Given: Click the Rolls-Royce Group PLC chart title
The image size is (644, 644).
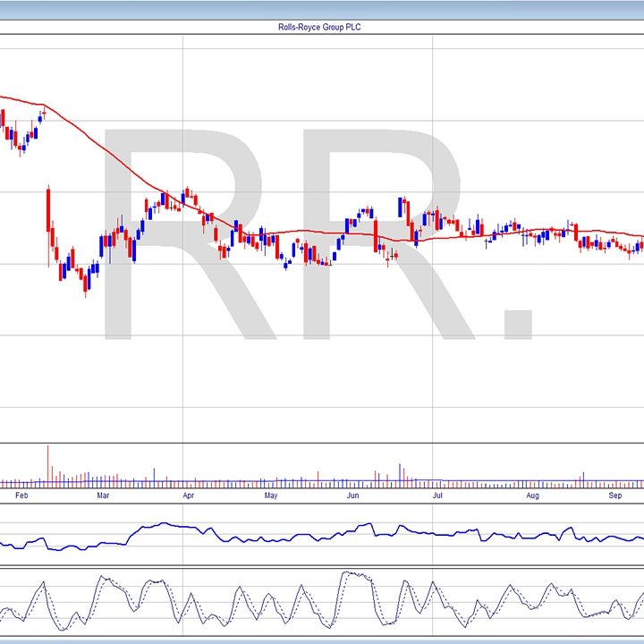Looking at the screenshot, I should click(320, 28).
